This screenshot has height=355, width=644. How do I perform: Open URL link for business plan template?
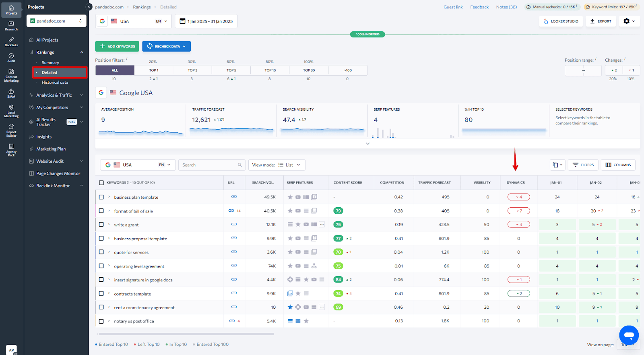pos(234,197)
